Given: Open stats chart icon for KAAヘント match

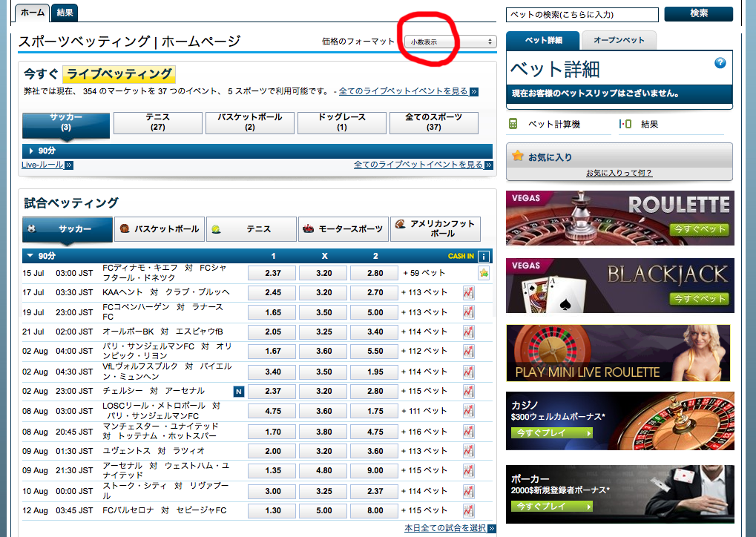Looking at the screenshot, I should [x=468, y=293].
